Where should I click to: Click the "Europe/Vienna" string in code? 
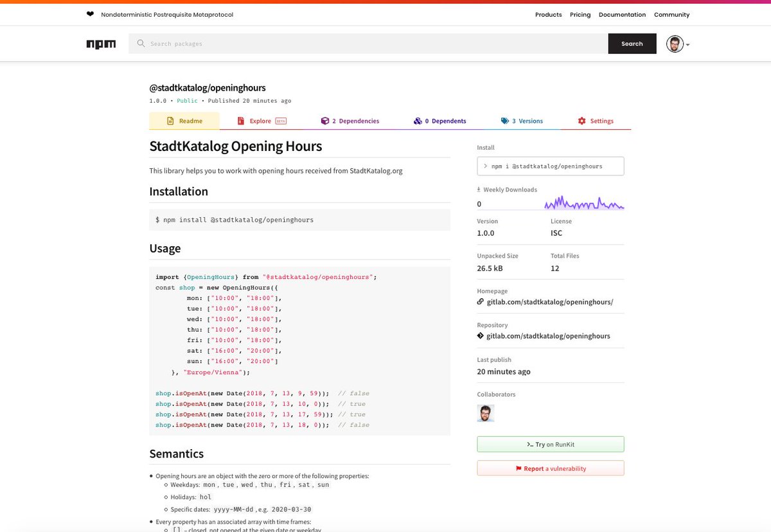pyautogui.click(x=212, y=372)
